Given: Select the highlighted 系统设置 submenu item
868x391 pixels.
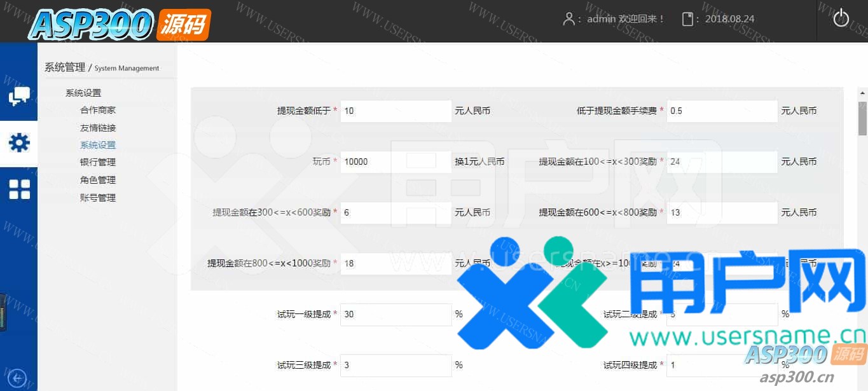Looking at the screenshot, I should [98, 145].
